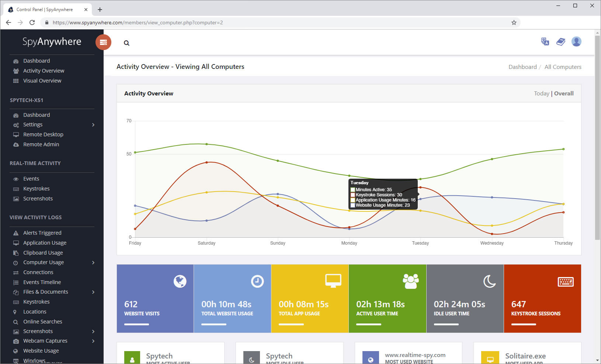
Task: Click the language translation icon
Action: tap(545, 42)
